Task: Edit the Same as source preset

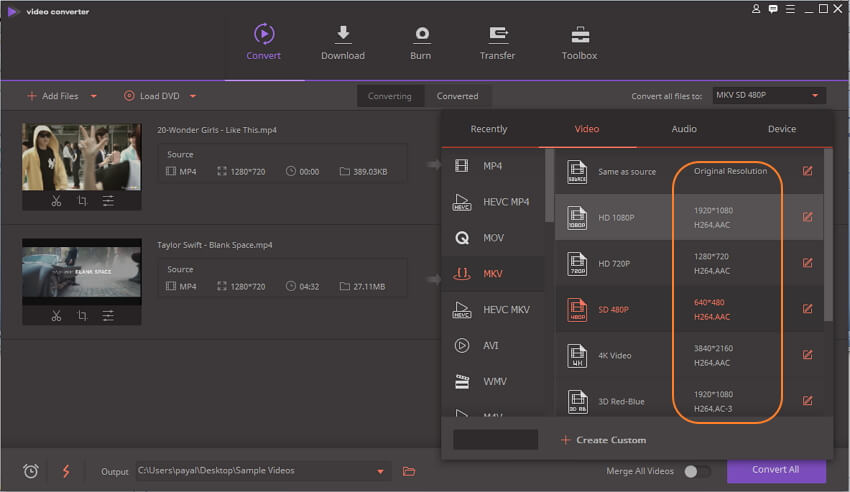Action: pos(807,171)
